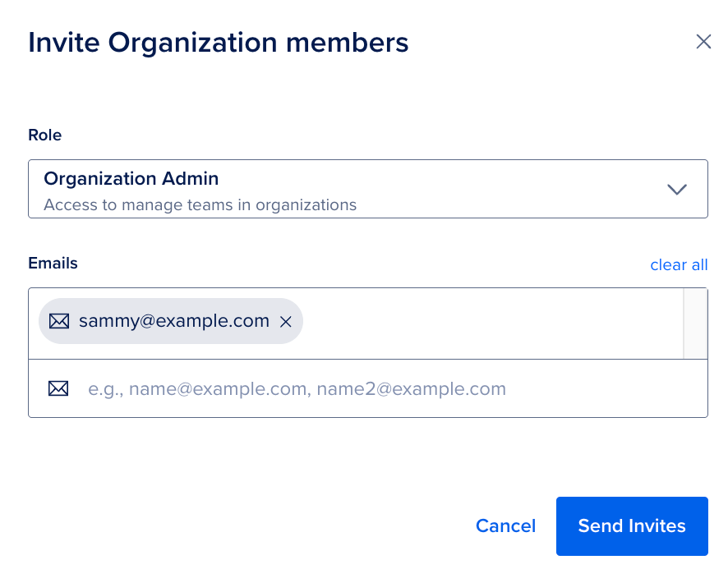
Task: Click the envelope icon in email input
Action: [58, 388]
